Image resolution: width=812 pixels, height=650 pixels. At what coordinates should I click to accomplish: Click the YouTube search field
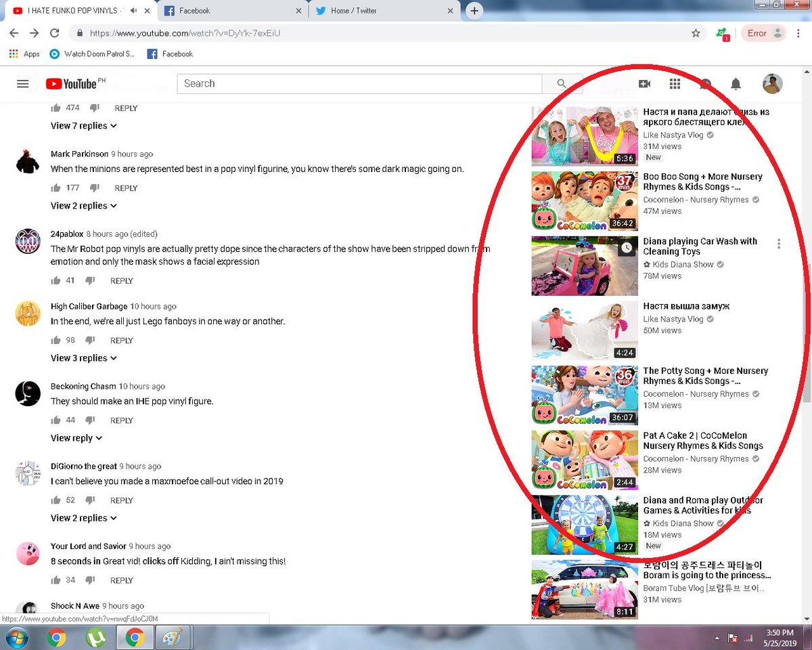pos(359,84)
